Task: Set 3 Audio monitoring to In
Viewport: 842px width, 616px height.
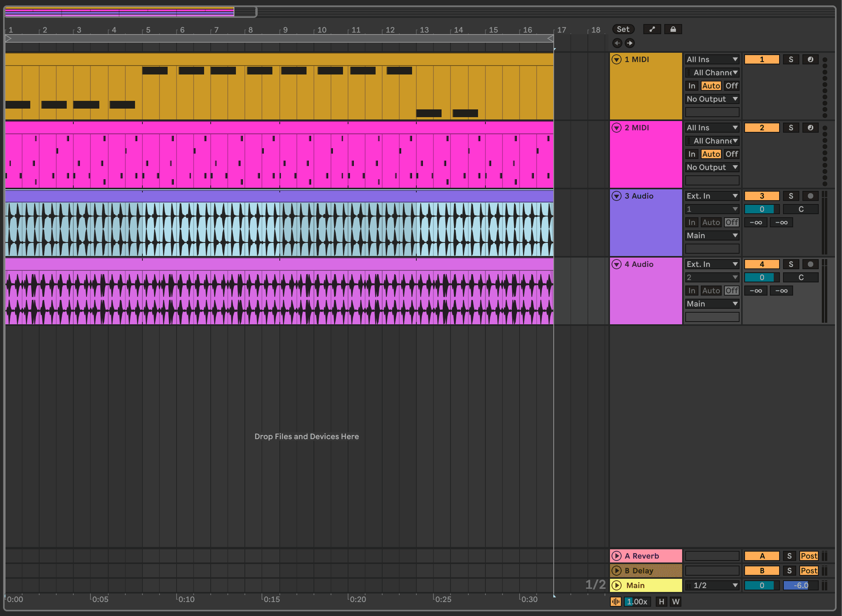Action: 692,222
